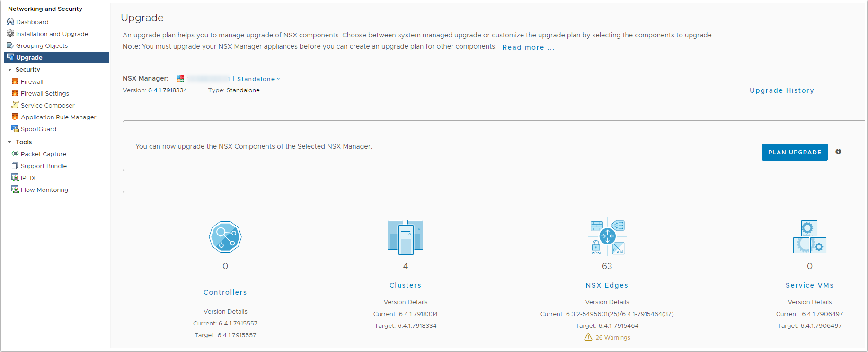Open the NSX Edges link
The width and height of the screenshot is (868, 352).
pos(607,285)
